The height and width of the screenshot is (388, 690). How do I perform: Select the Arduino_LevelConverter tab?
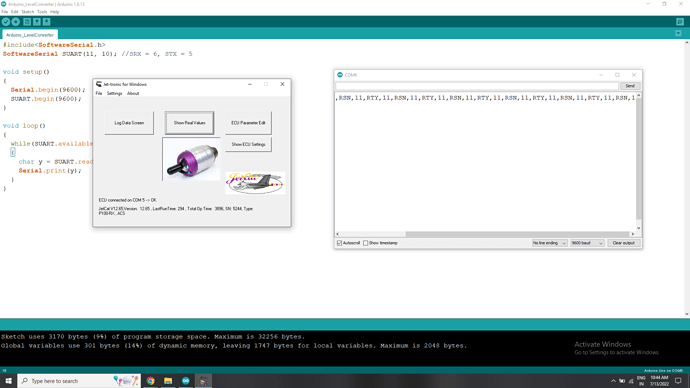coord(30,35)
